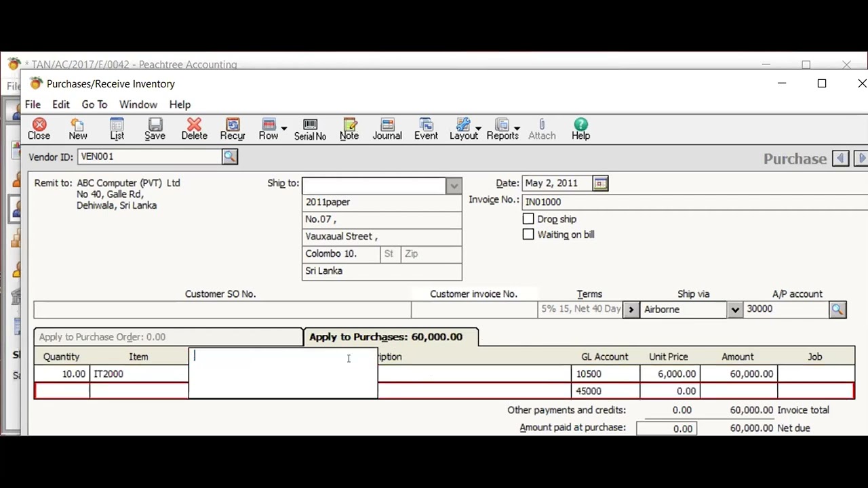Go to previous purchase arrow
Screen dimensions: 868x488
click(x=840, y=159)
